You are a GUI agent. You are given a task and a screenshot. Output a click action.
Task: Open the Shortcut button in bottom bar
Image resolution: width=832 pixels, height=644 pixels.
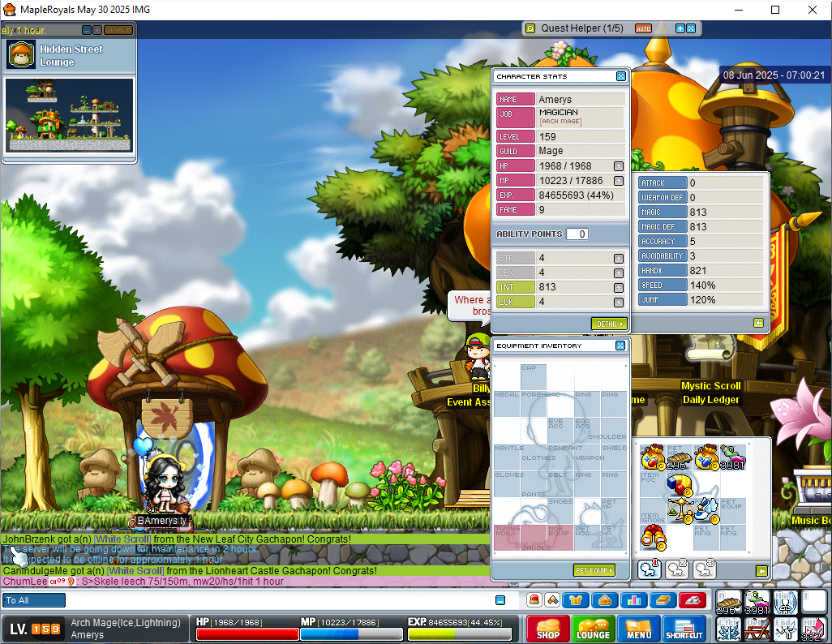pos(684,629)
